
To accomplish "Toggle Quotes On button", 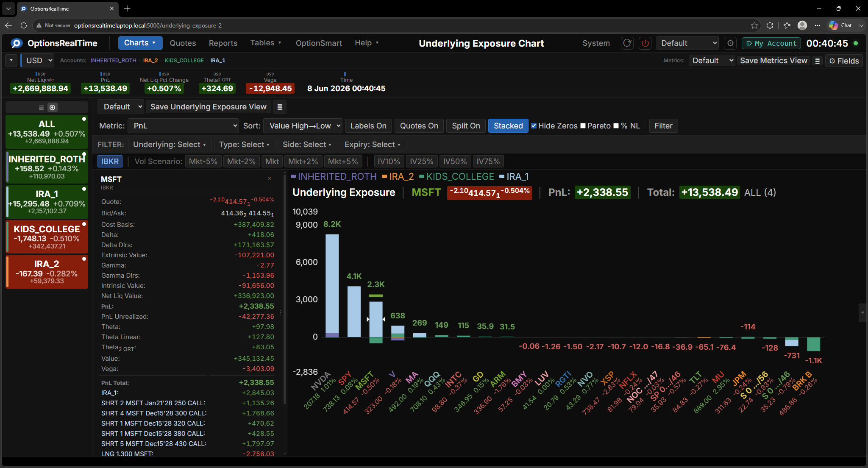I will (x=419, y=126).
